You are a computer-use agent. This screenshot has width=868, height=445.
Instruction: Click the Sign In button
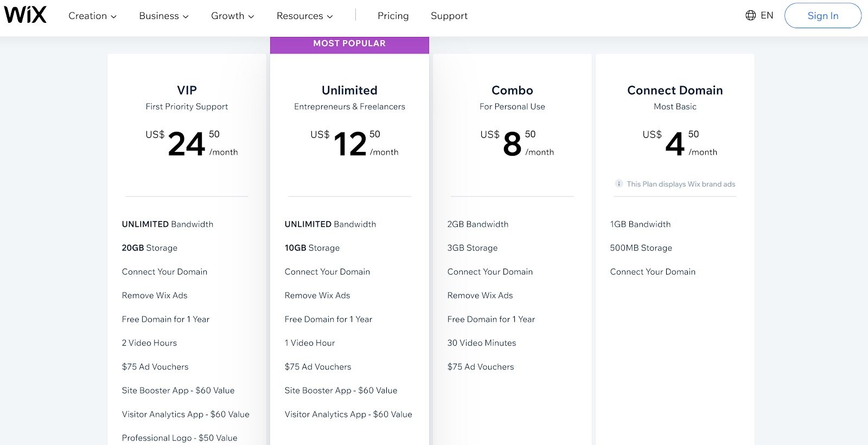pyautogui.click(x=823, y=16)
